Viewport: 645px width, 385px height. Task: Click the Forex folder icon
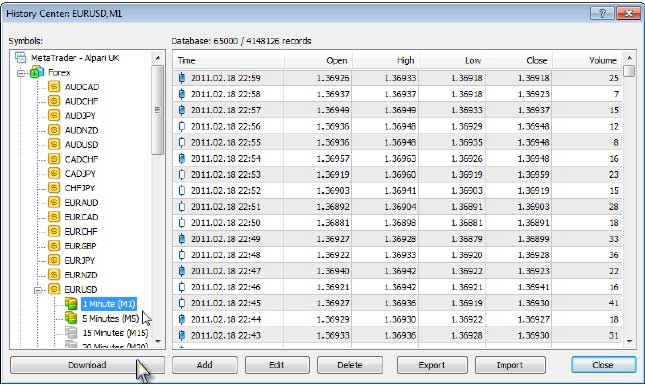[37, 72]
